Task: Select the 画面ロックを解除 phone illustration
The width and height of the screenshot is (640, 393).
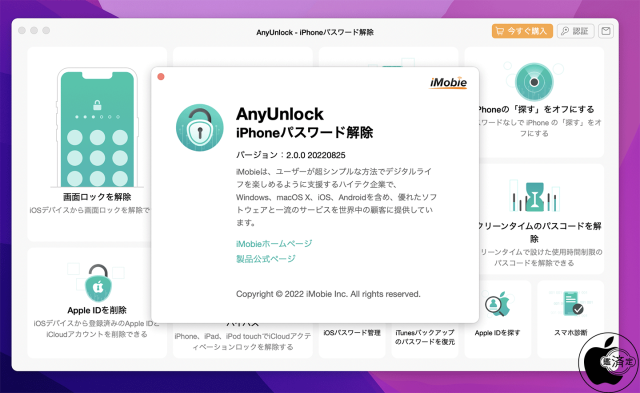Action: coord(97,127)
